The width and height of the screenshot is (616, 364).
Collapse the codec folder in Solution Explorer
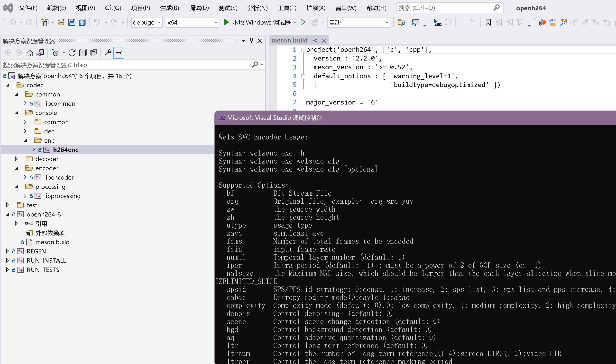point(8,85)
